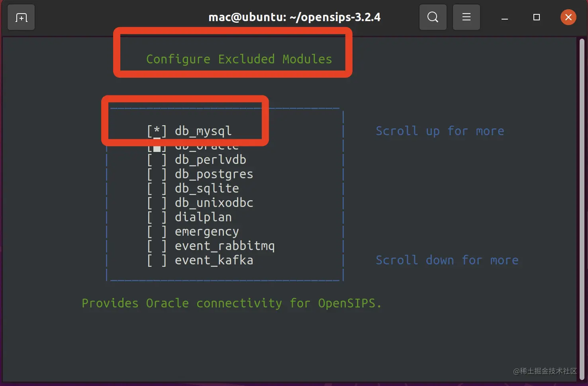Toggle the db_mysql module checkbox
The width and height of the screenshot is (588, 386).
tap(157, 131)
